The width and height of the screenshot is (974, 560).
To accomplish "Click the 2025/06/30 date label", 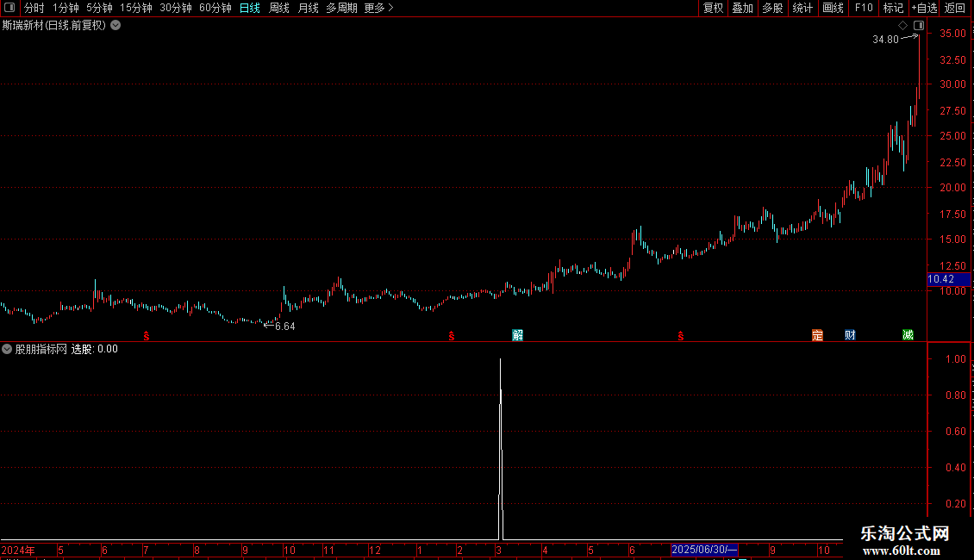I will pos(704,550).
